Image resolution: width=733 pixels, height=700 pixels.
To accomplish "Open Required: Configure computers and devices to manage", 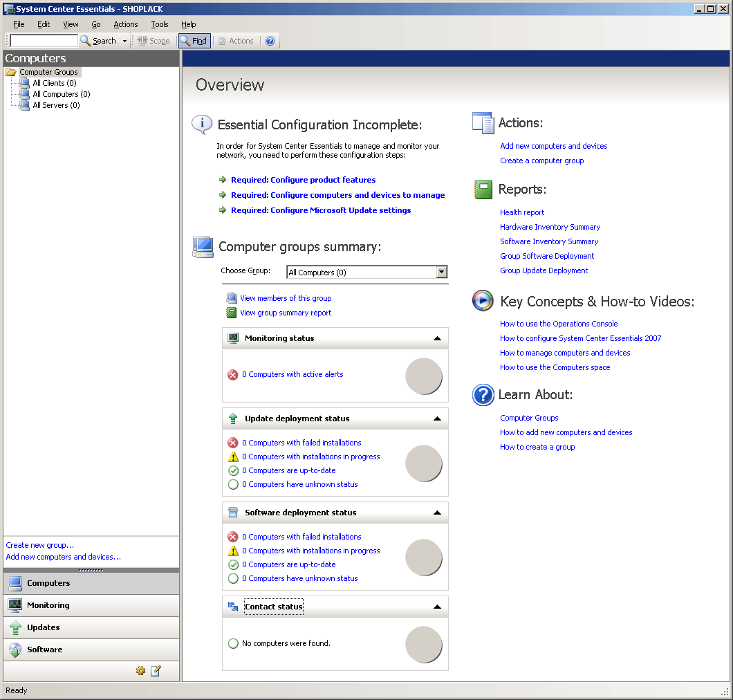I will click(x=337, y=195).
